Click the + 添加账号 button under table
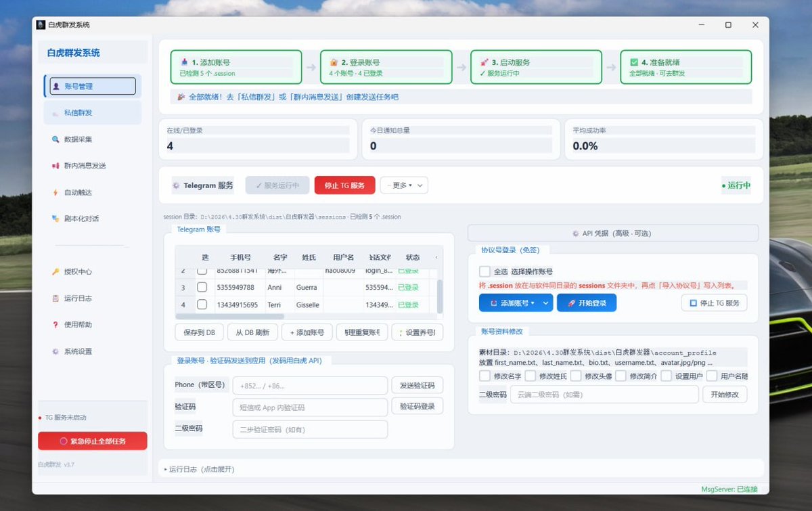 pyautogui.click(x=307, y=332)
